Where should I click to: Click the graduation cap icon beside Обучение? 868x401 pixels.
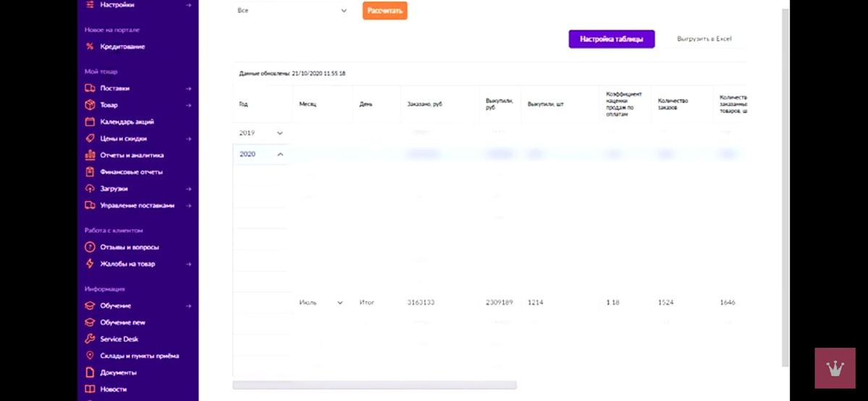coord(90,305)
